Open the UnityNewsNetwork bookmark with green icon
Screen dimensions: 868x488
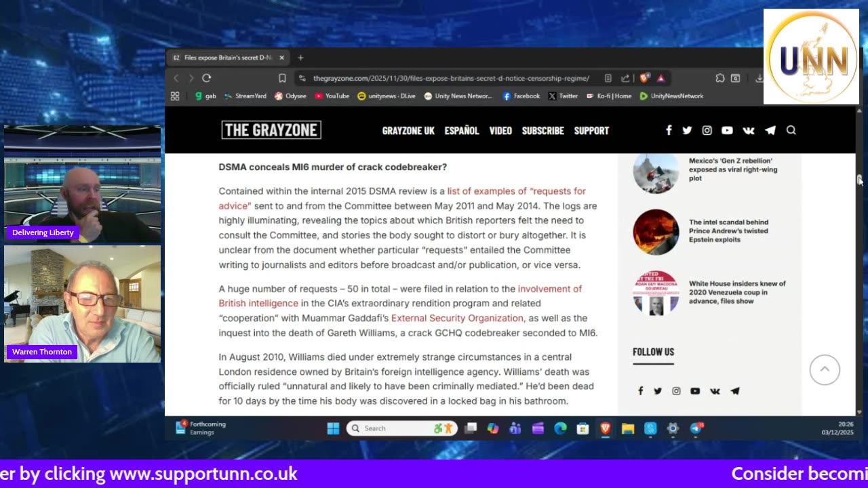(671, 96)
